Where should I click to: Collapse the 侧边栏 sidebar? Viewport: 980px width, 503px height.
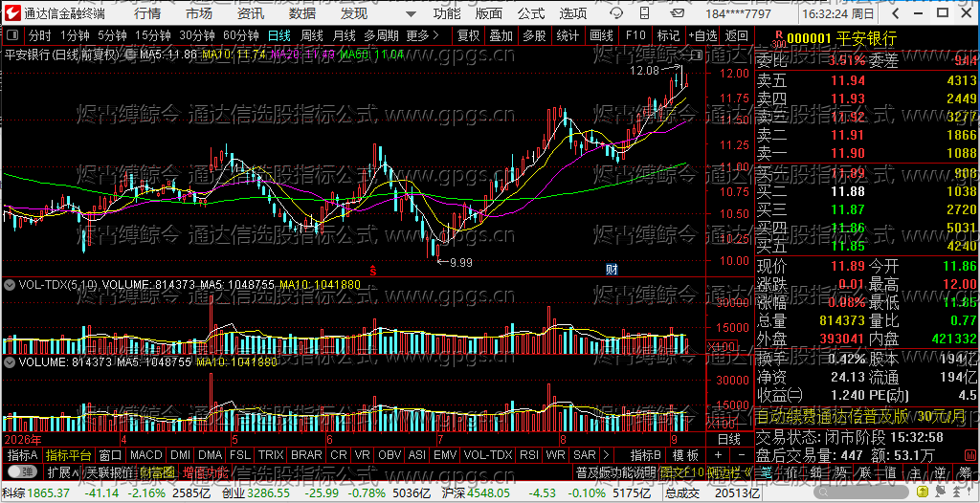tap(727, 472)
